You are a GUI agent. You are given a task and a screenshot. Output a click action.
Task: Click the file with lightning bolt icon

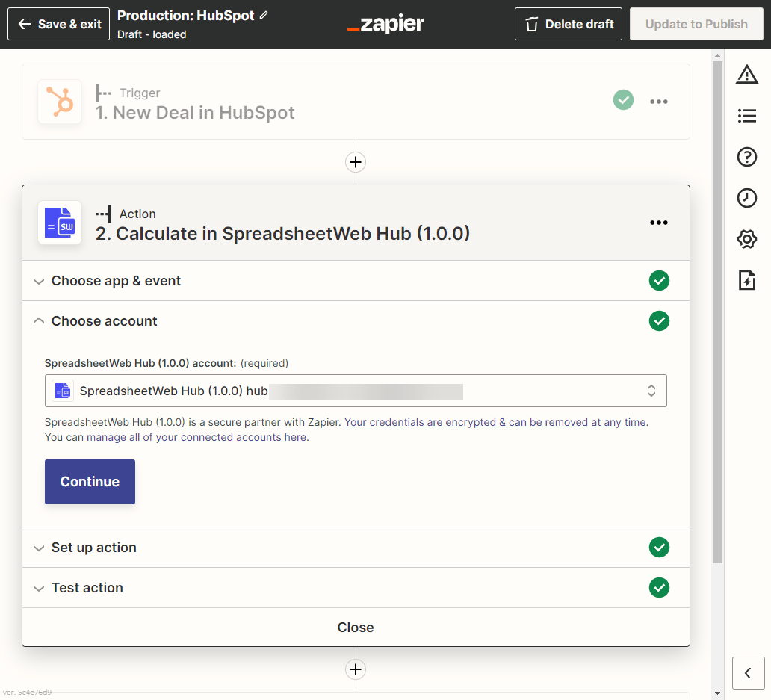(x=746, y=280)
